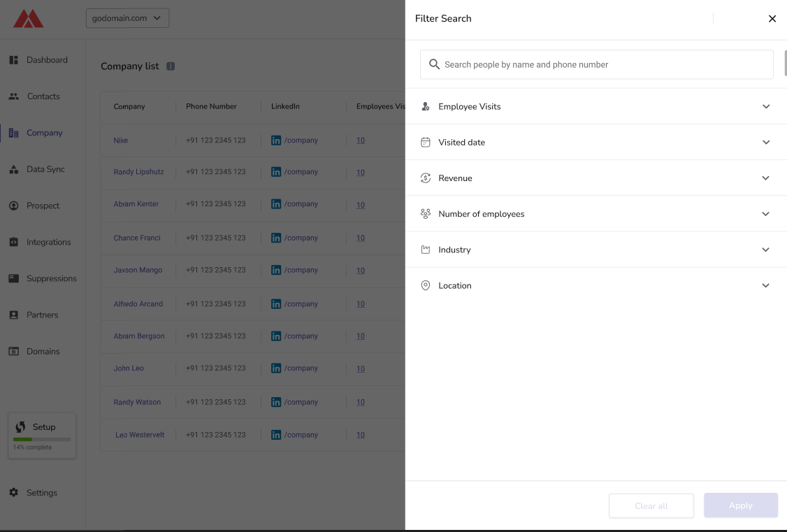787x532 pixels.
Task: Click the Company building icon in sidebar
Action: coord(13,133)
